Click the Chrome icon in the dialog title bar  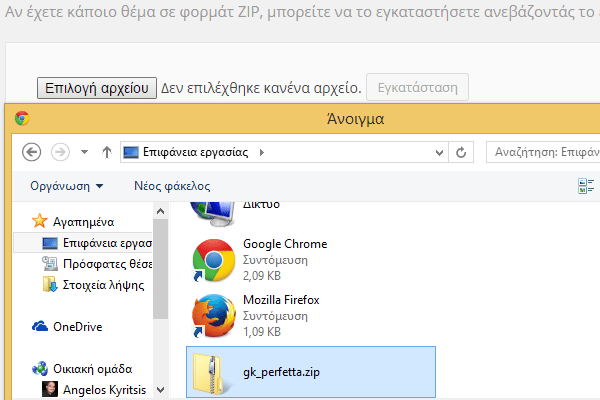pyautogui.click(x=22, y=118)
